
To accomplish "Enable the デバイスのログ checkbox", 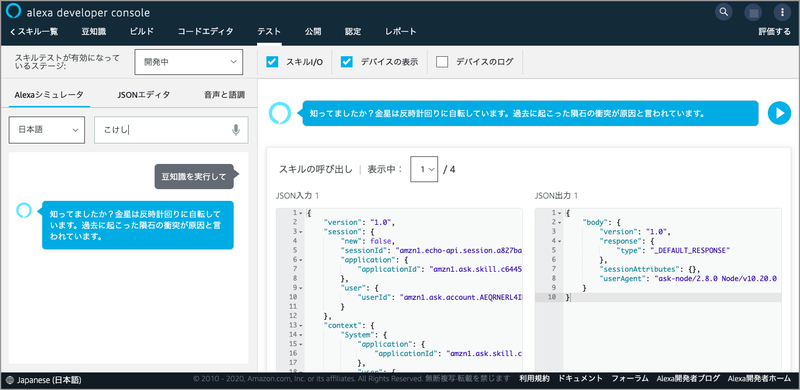I will [x=442, y=62].
